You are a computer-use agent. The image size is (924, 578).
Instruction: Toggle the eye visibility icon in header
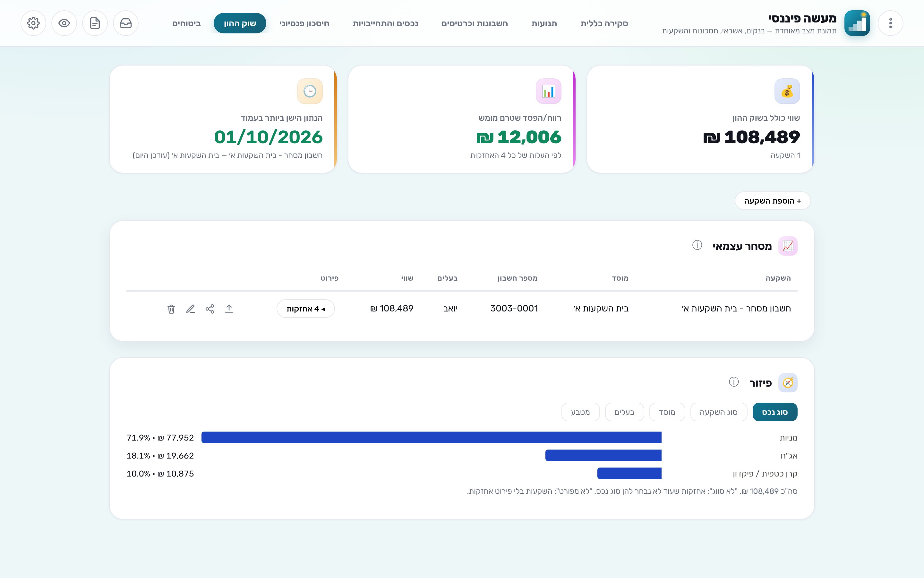pos(64,23)
